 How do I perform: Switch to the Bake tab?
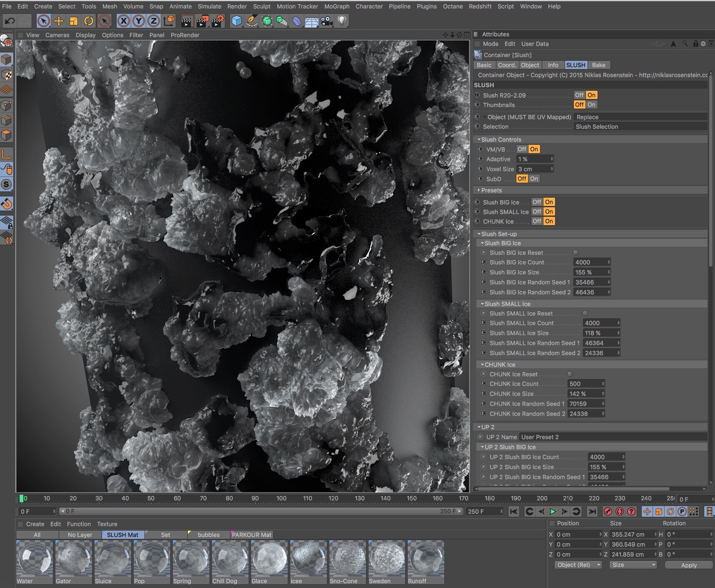pyautogui.click(x=598, y=65)
